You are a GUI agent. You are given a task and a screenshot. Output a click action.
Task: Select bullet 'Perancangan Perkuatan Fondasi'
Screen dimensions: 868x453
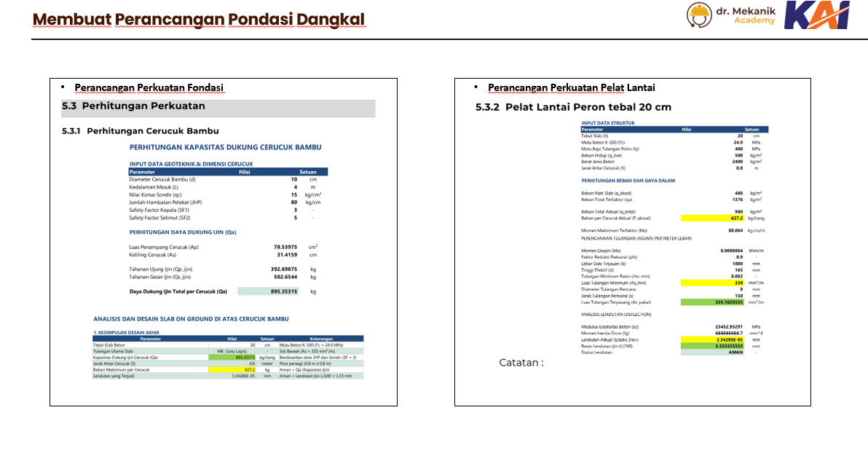point(149,87)
